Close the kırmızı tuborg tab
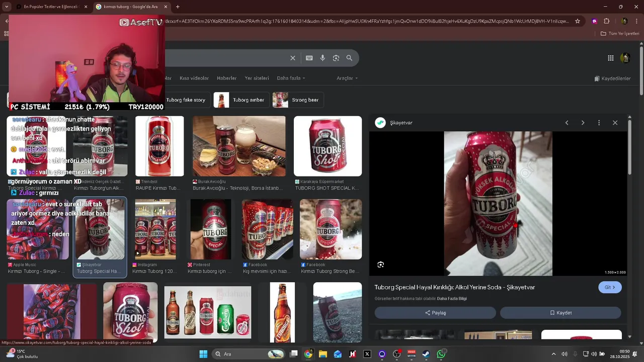This screenshot has width=644, height=362. (x=166, y=7)
